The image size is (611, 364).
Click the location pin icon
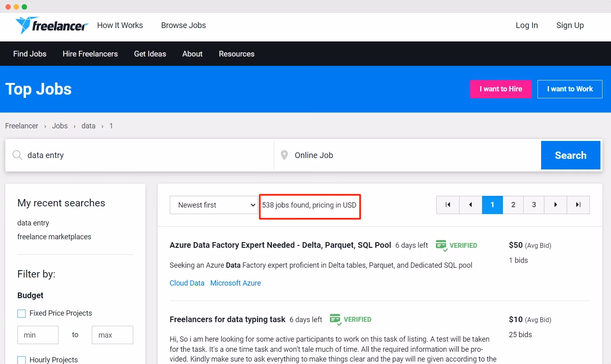[x=284, y=155]
